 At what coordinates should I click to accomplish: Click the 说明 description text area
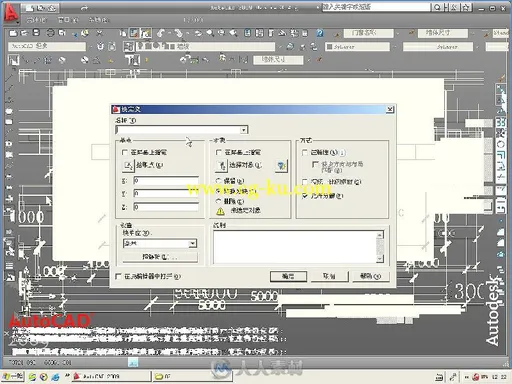(x=295, y=247)
